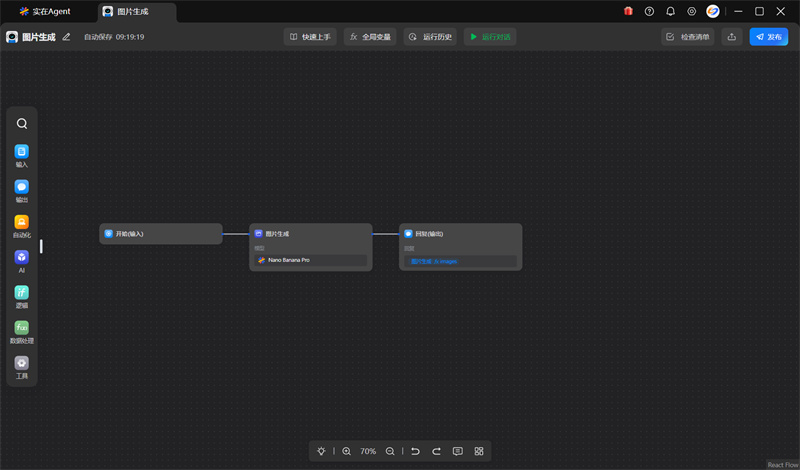Switch to the 实在Agent tab
This screenshot has height=470, width=800.
coord(45,11)
